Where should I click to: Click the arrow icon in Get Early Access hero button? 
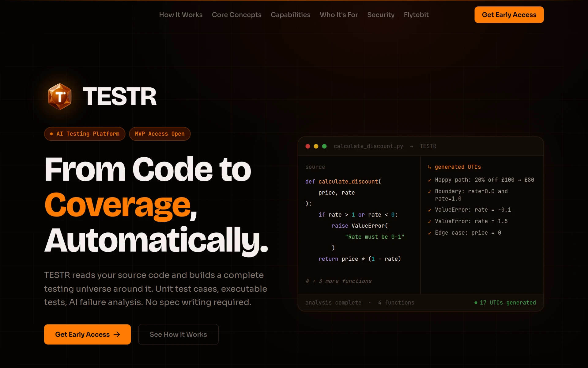(x=117, y=334)
